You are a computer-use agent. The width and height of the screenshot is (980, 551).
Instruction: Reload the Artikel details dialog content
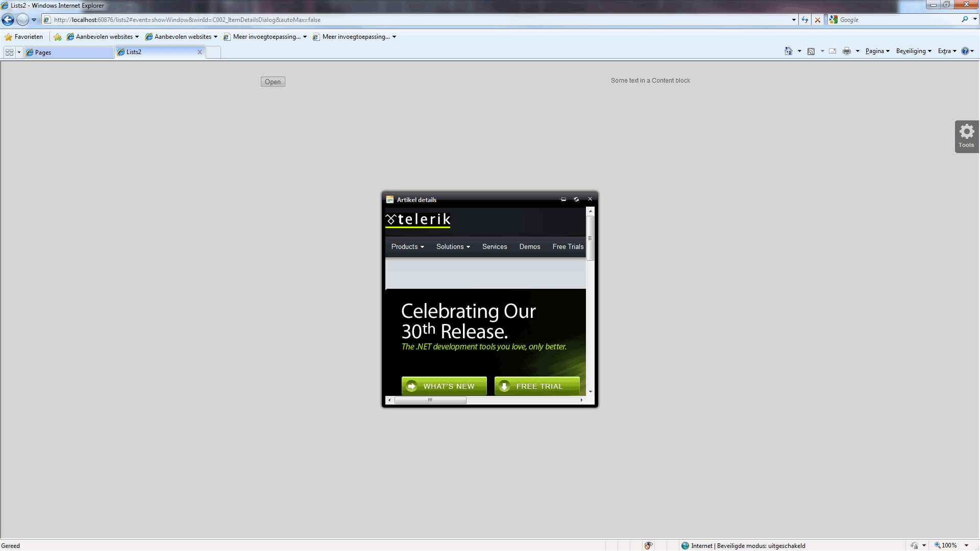(576, 199)
